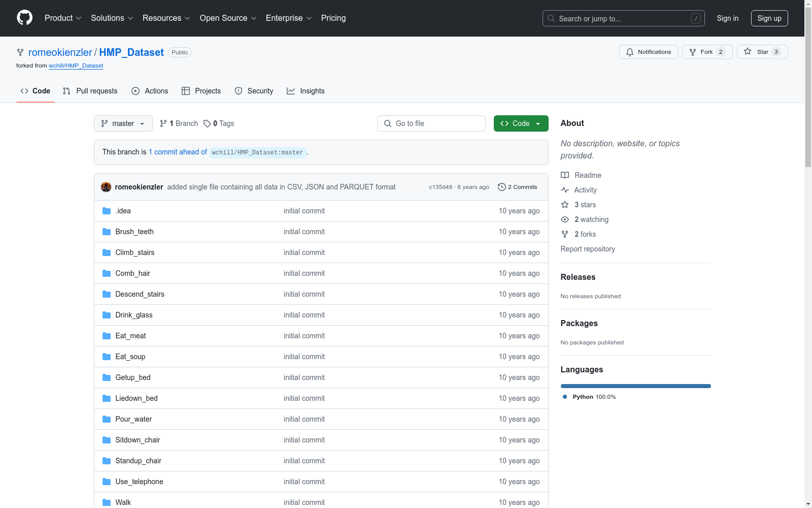Focus the Search or jump to field
The width and height of the screenshot is (812, 508).
click(x=624, y=18)
